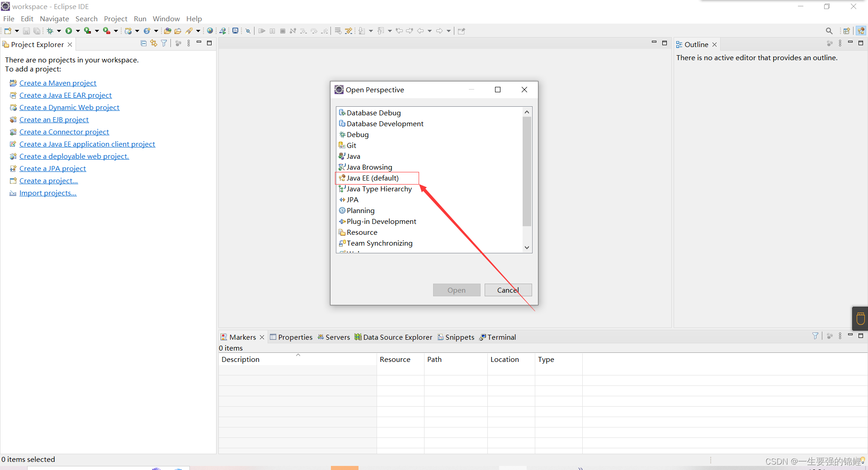Start debugging with the bug icon
The height and width of the screenshot is (470, 868).
tap(50, 31)
